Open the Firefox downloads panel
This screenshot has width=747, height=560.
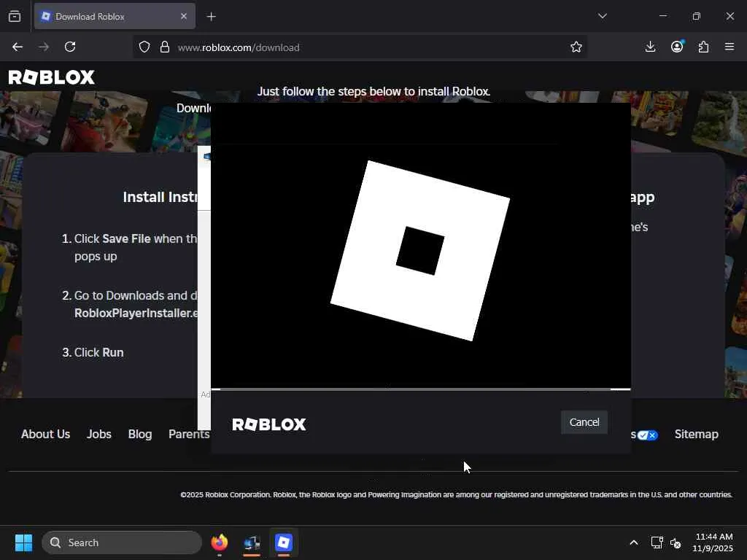650,47
